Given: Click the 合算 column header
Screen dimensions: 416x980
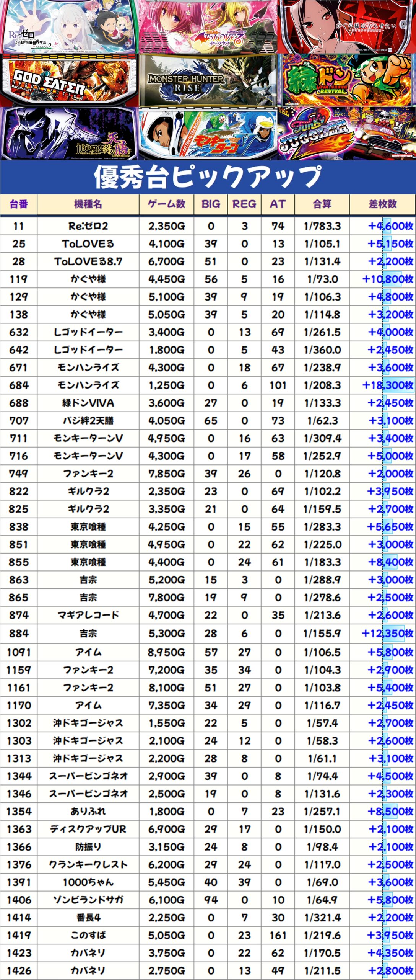Looking at the screenshot, I should point(322,204).
